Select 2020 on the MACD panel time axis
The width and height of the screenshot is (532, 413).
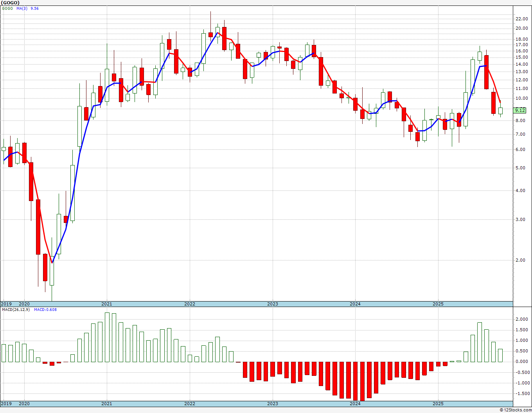click(x=24, y=404)
